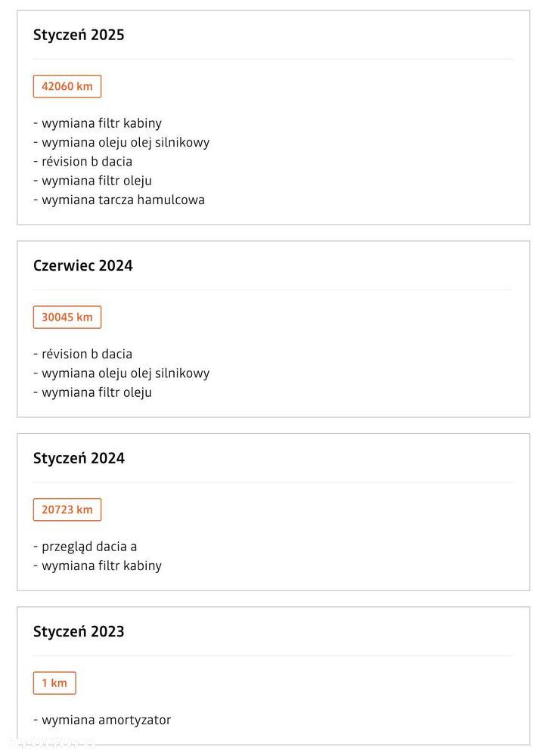Select the Styczeń 2023 heading
The height and width of the screenshot is (756, 549).
coord(79,631)
